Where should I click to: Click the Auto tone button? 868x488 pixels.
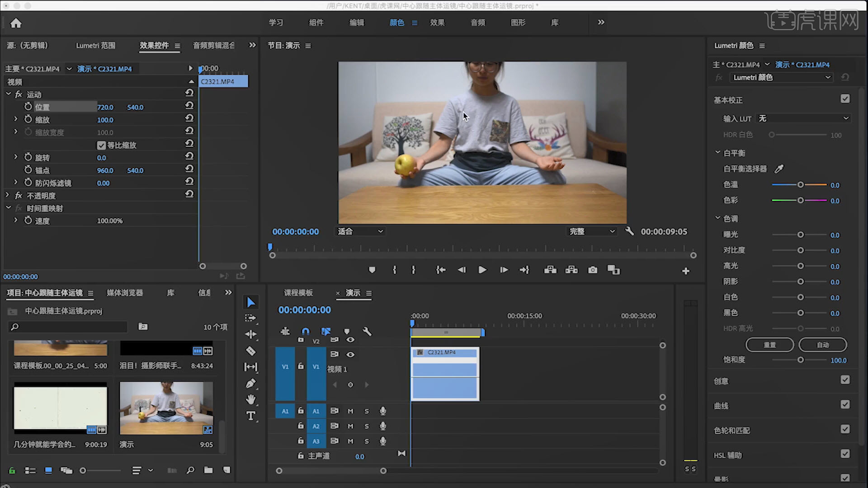coord(823,345)
